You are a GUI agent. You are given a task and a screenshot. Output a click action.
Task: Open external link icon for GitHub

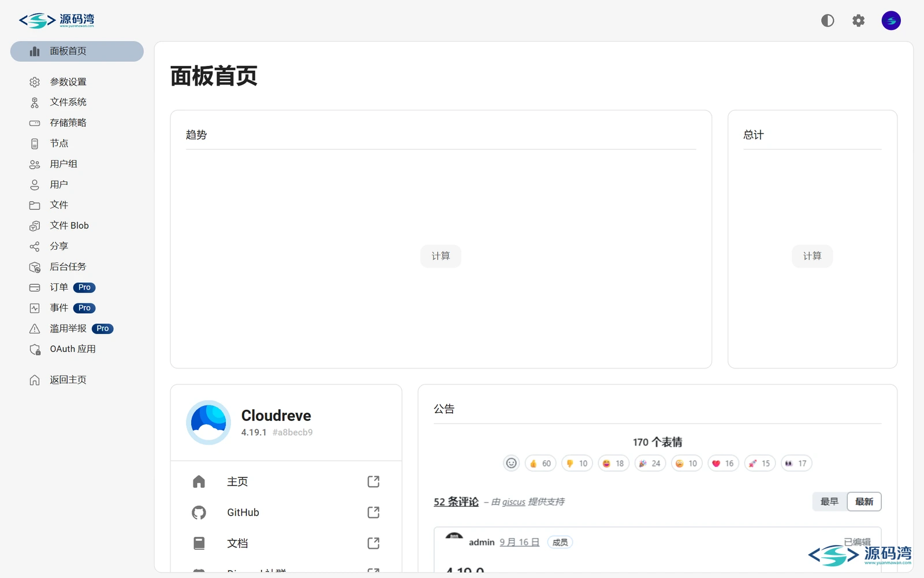[x=374, y=513]
